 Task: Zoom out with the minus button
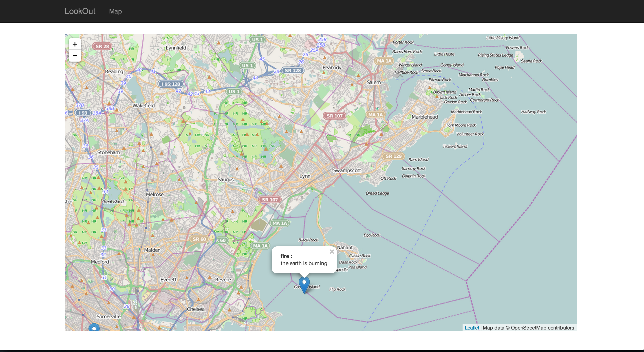click(75, 56)
